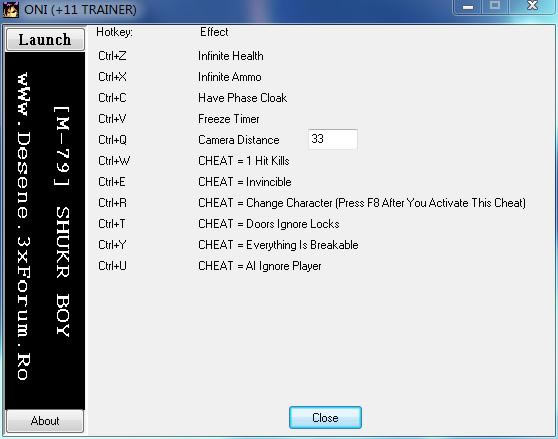Click the Camera Distance value field
The height and width of the screenshot is (439, 558).
(333, 139)
